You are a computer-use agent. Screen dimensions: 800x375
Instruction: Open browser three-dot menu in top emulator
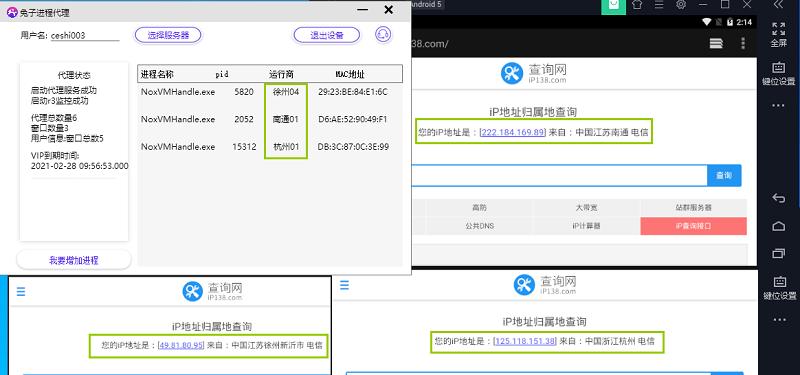pos(743,43)
